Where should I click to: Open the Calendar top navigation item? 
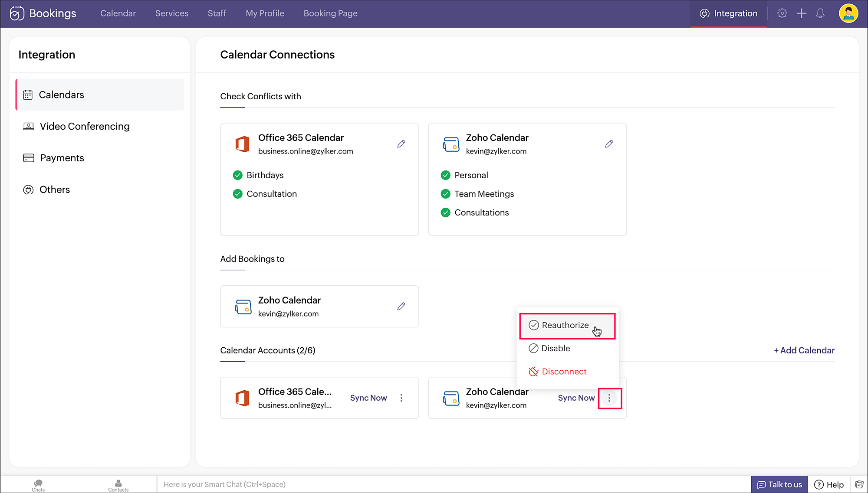pyautogui.click(x=118, y=13)
